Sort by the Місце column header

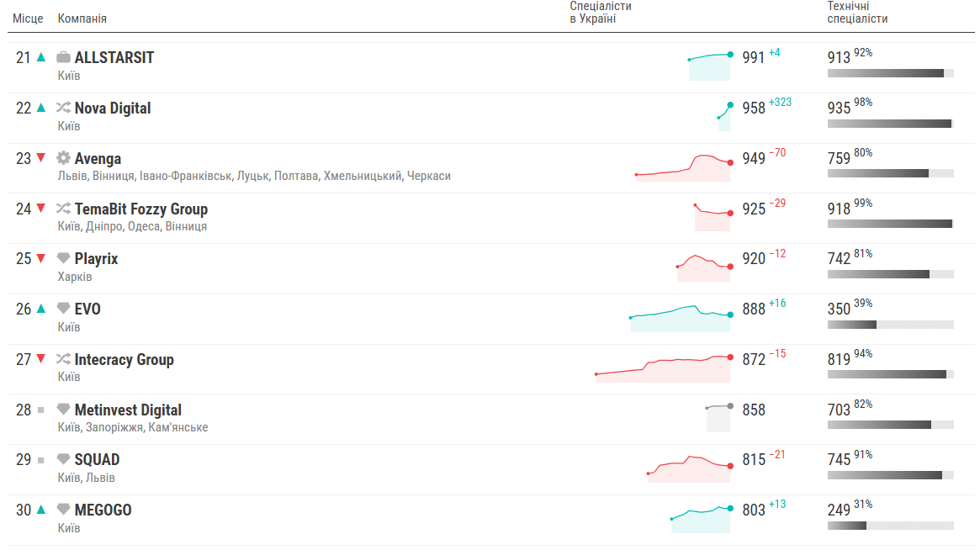click(x=28, y=19)
